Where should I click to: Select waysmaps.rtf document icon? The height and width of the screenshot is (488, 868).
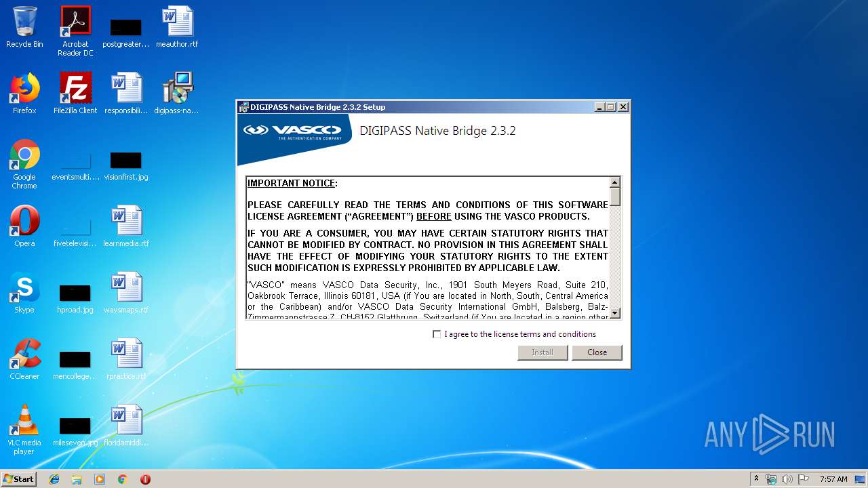click(x=126, y=293)
